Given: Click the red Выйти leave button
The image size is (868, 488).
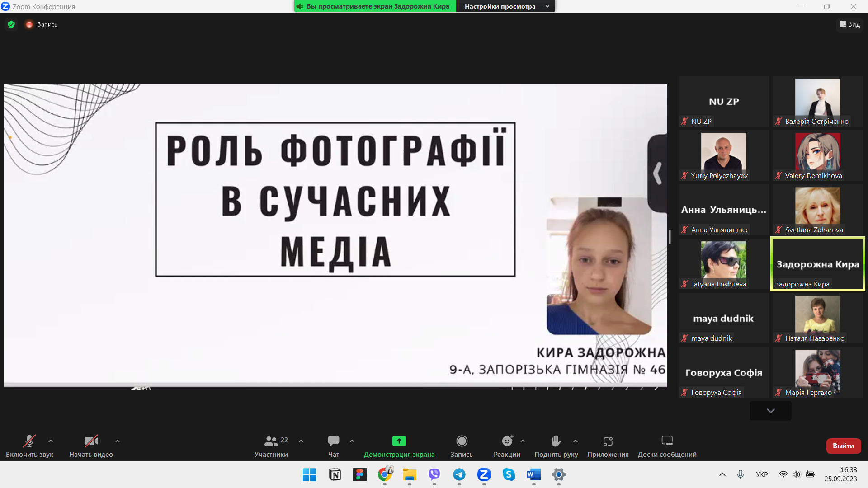Looking at the screenshot, I should [843, 446].
